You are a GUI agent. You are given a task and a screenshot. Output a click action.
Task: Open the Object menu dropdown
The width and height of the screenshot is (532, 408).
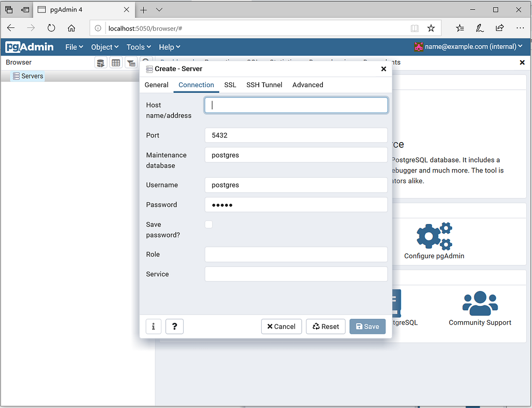click(105, 47)
